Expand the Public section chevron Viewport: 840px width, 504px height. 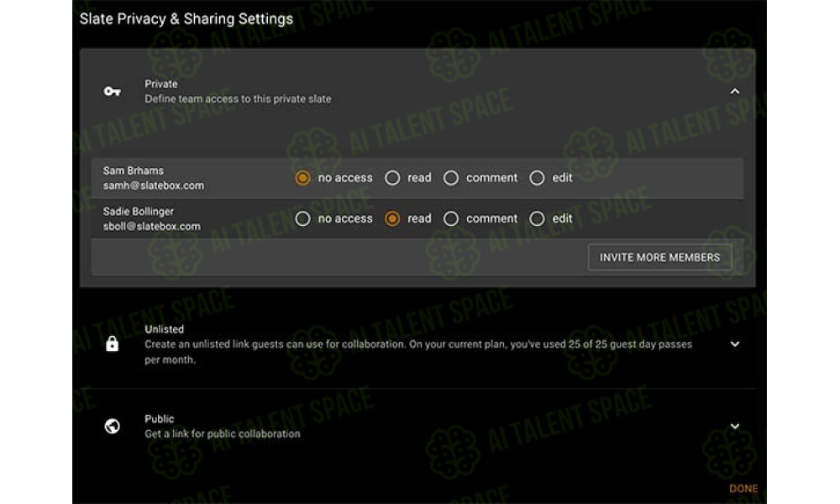click(x=735, y=427)
